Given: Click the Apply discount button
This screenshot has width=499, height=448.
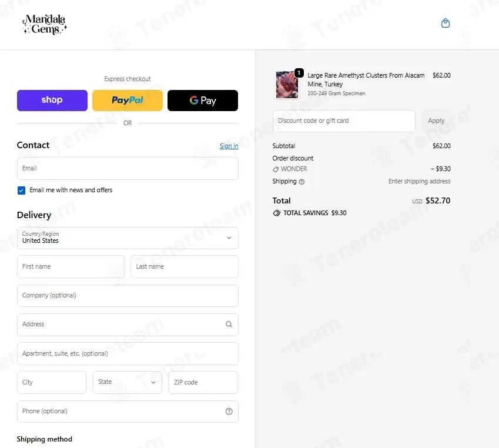Looking at the screenshot, I should click(x=436, y=121).
